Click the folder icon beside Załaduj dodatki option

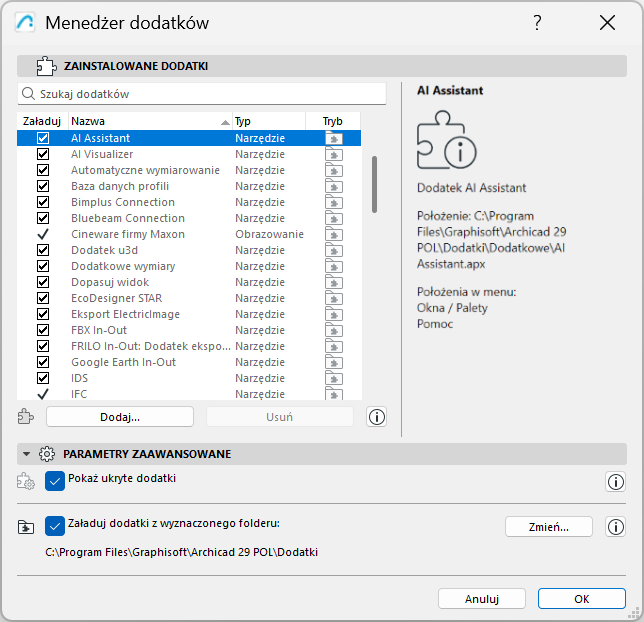[x=26, y=527]
